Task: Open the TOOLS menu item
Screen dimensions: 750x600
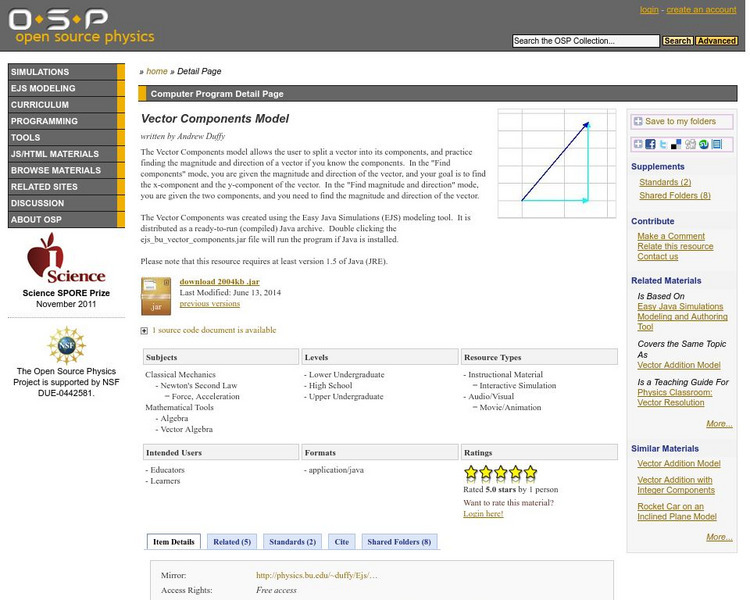Action: (x=66, y=138)
